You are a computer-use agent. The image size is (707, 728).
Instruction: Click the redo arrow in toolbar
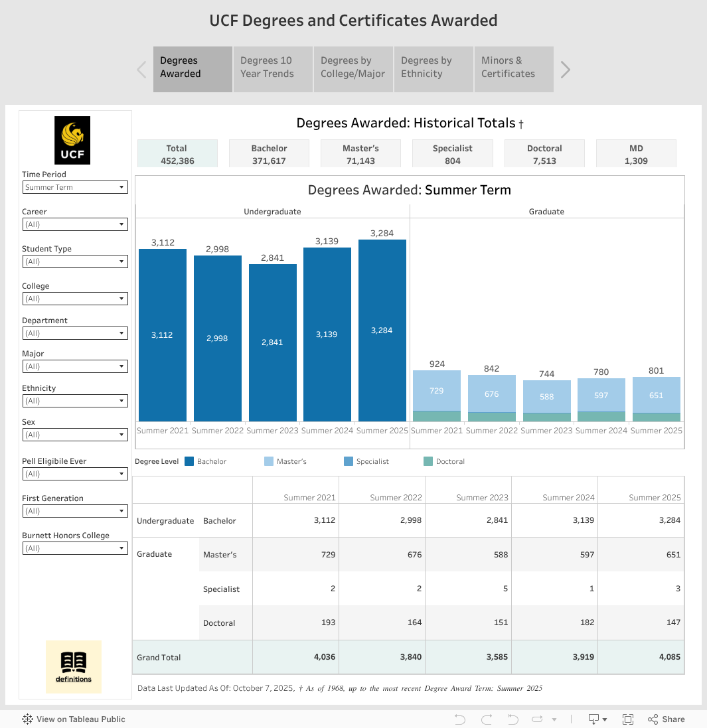coord(486,719)
